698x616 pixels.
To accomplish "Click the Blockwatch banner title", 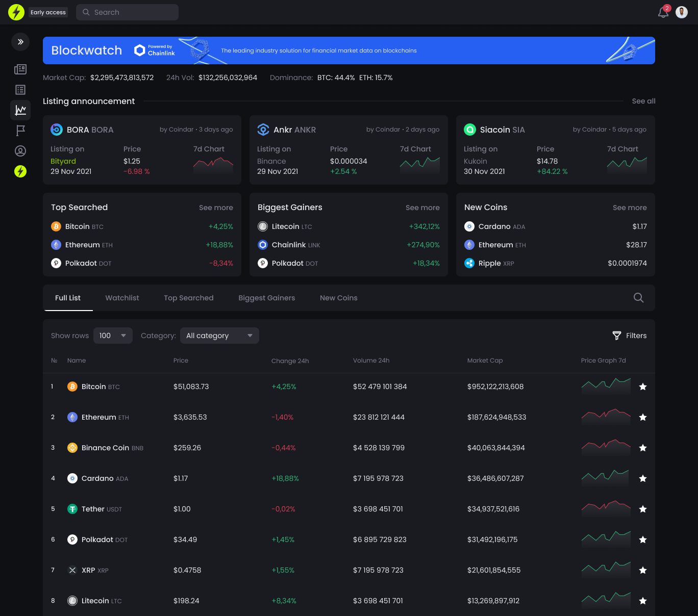I will (87, 50).
